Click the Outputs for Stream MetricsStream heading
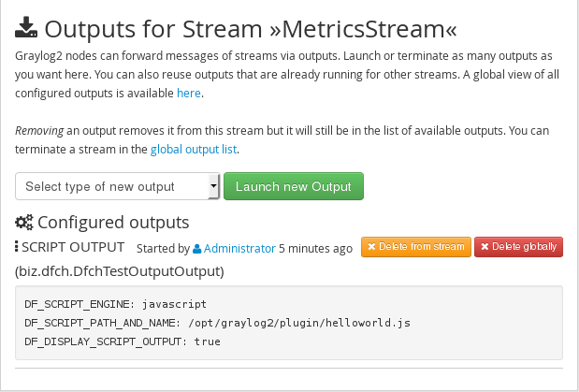Image resolution: width=579 pixels, height=392 pixels. pos(251,29)
